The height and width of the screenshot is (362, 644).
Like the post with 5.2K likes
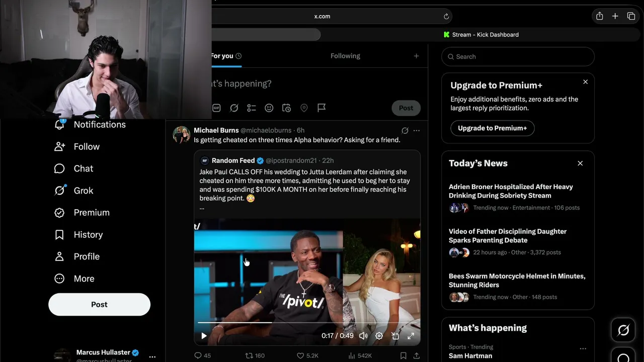(x=307, y=355)
